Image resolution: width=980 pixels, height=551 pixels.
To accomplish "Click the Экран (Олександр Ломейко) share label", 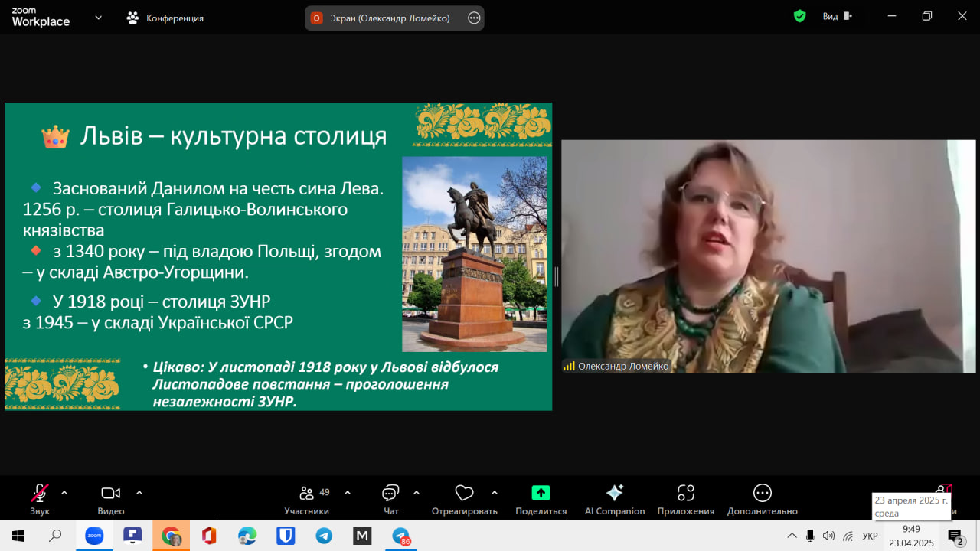I will [390, 18].
